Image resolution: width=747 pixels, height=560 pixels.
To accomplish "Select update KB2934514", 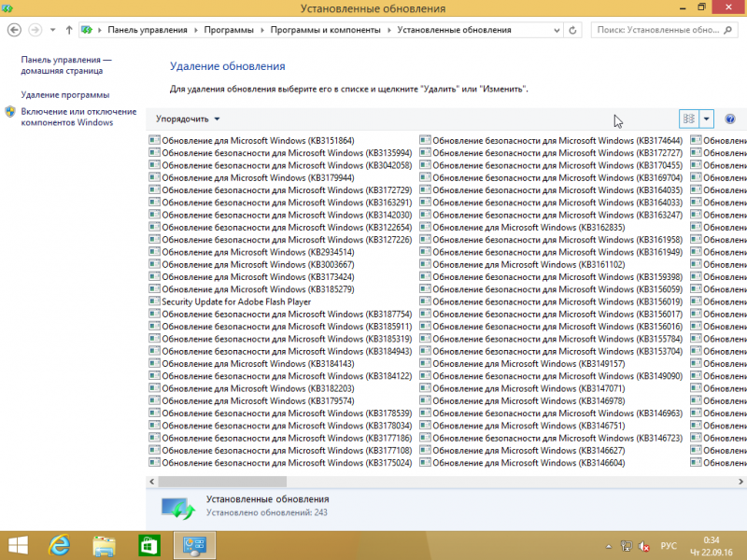I will pyautogui.click(x=251, y=252).
